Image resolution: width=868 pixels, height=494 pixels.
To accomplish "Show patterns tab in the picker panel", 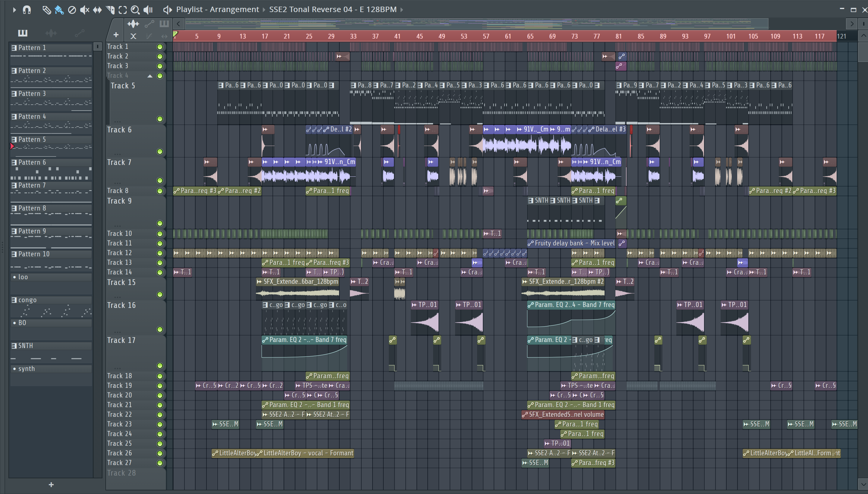I will tap(23, 33).
